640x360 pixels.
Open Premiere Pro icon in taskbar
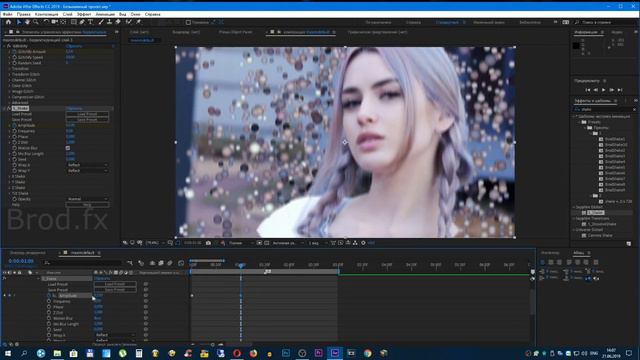coord(318,353)
